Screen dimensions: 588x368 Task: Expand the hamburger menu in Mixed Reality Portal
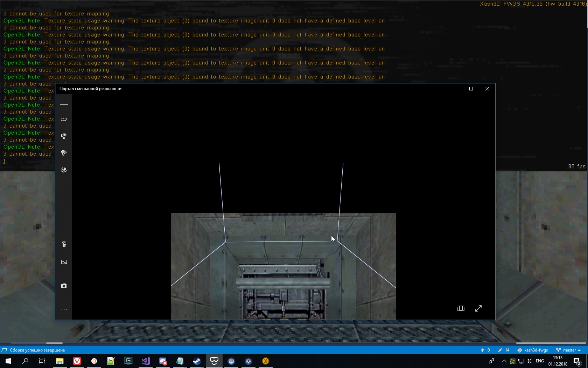click(64, 103)
